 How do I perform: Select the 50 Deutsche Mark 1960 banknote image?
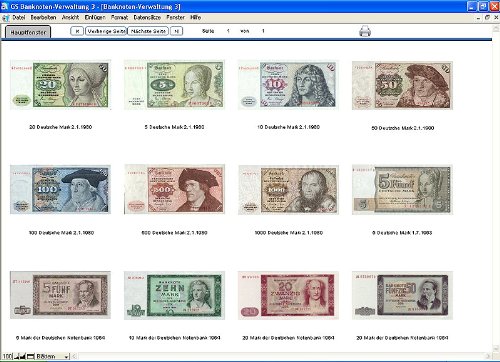(x=402, y=85)
